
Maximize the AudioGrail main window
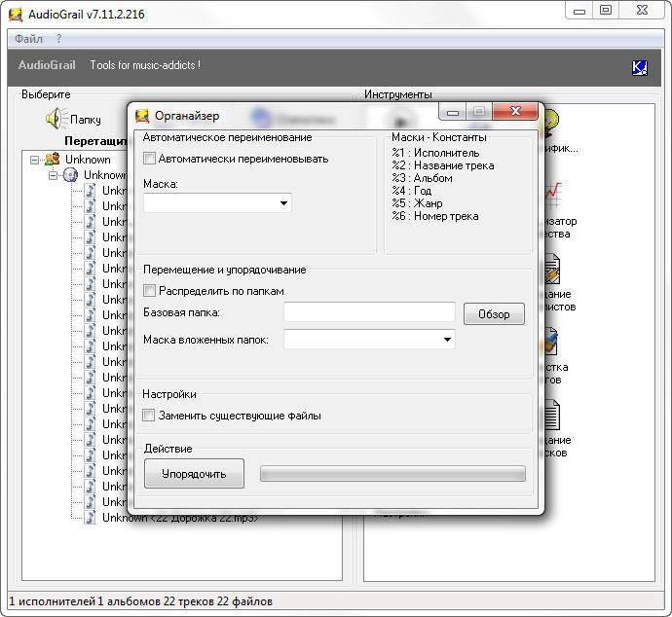[605, 11]
